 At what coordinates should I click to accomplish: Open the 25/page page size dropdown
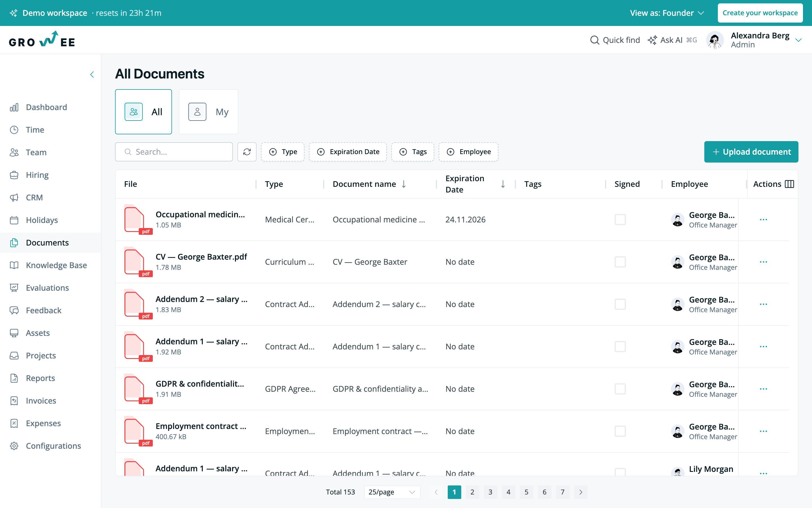(x=392, y=492)
